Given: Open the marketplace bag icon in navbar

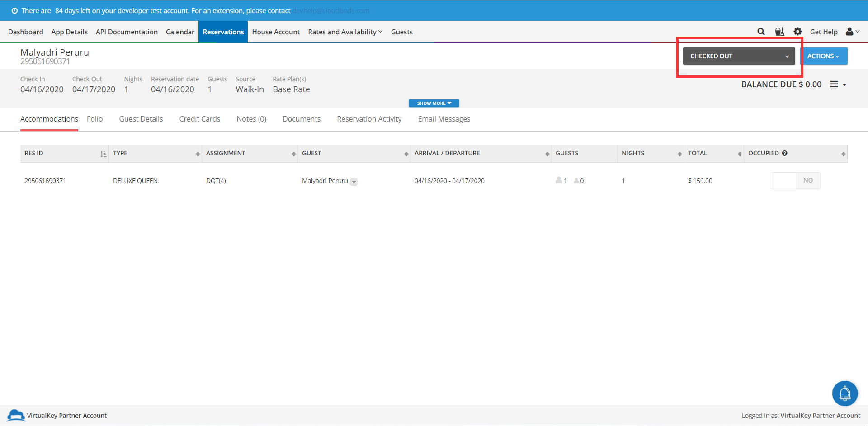Looking at the screenshot, I should coord(779,32).
